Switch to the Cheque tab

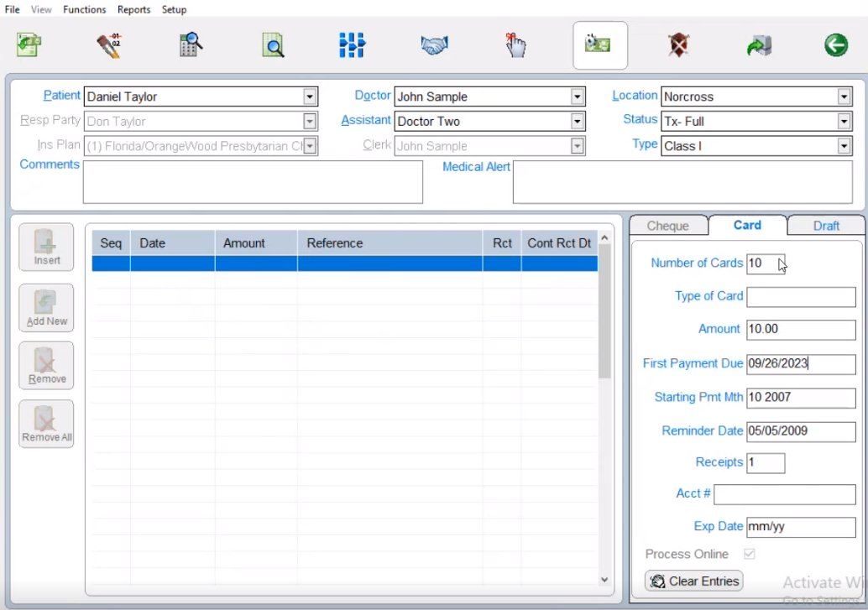tap(668, 226)
